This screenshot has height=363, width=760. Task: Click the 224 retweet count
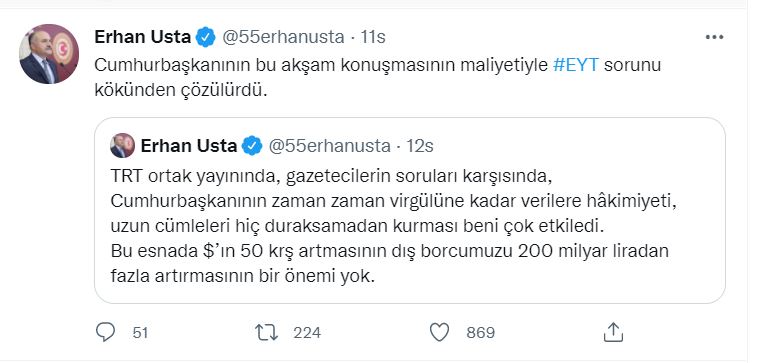[x=307, y=332]
